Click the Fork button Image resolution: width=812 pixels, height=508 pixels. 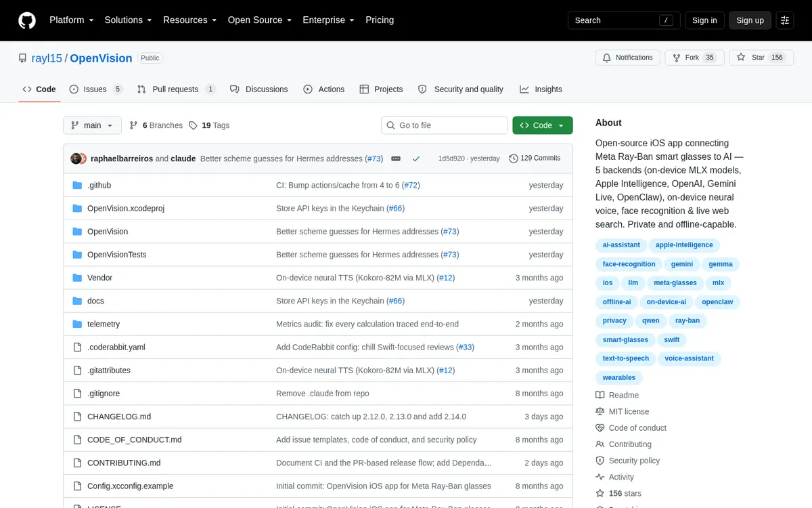point(694,58)
